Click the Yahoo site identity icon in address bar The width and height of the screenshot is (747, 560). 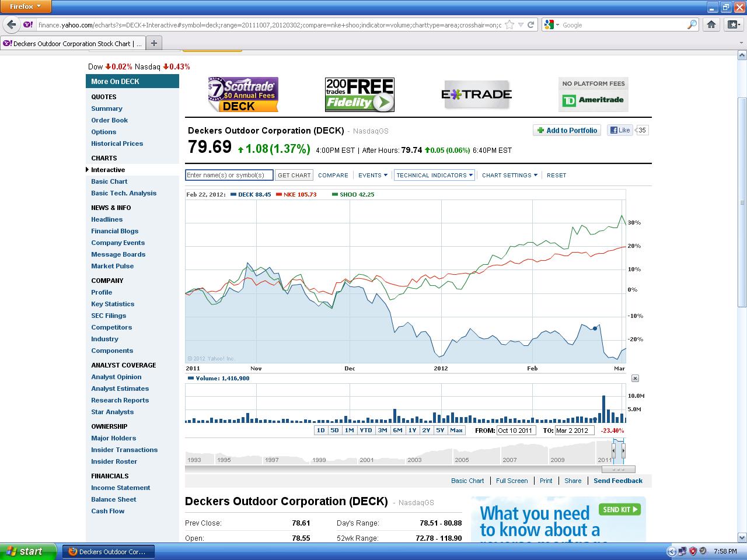(28, 24)
